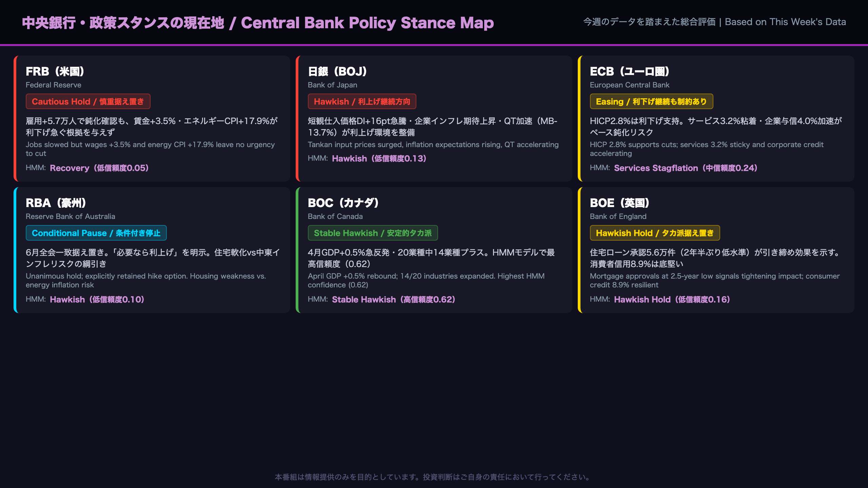This screenshot has height=488, width=868.
Task: Click HMM value 'Services Stagflation(中信頼度0.24)'
Action: coord(686,168)
